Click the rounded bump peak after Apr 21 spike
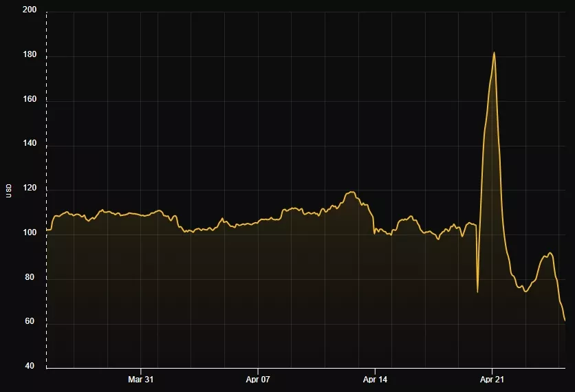The height and width of the screenshot is (392, 575). click(550, 253)
